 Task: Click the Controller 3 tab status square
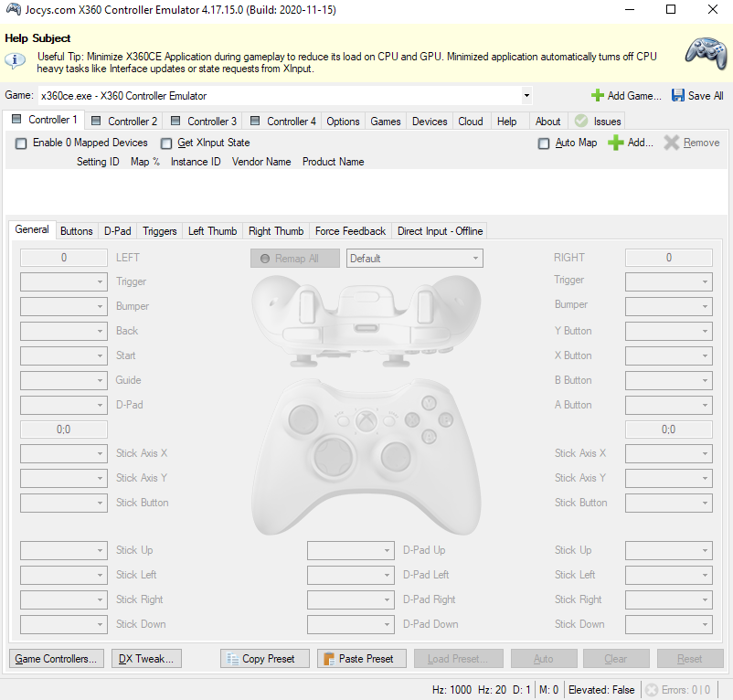coord(175,121)
